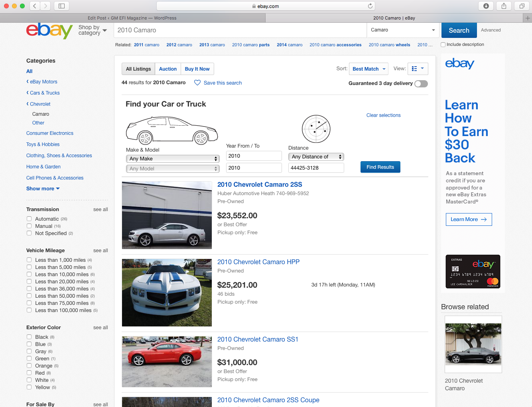Go back with the browser back arrow
The width and height of the screenshot is (532, 407).
coord(35,6)
